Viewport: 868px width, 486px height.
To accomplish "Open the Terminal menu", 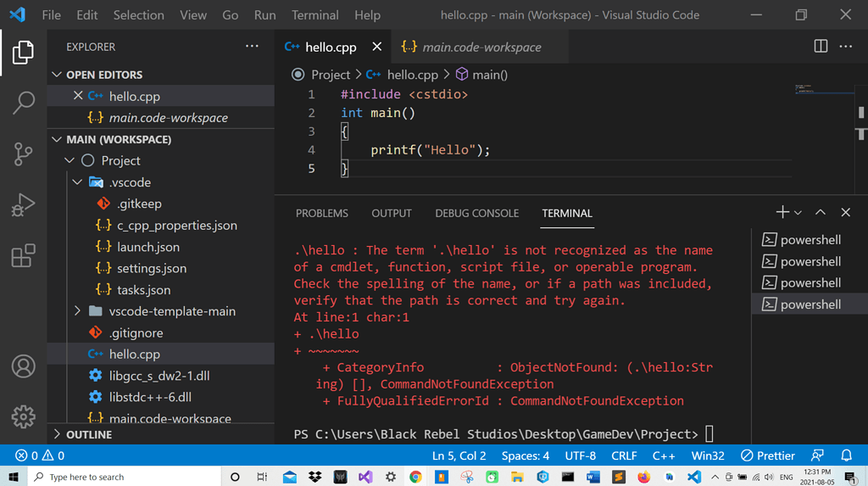I will [x=315, y=15].
